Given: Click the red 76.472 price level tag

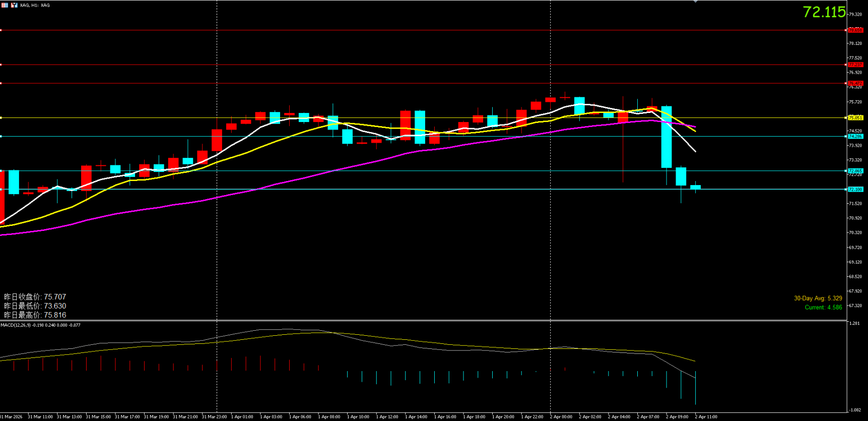Looking at the screenshot, I should click(x=855, y=83).
